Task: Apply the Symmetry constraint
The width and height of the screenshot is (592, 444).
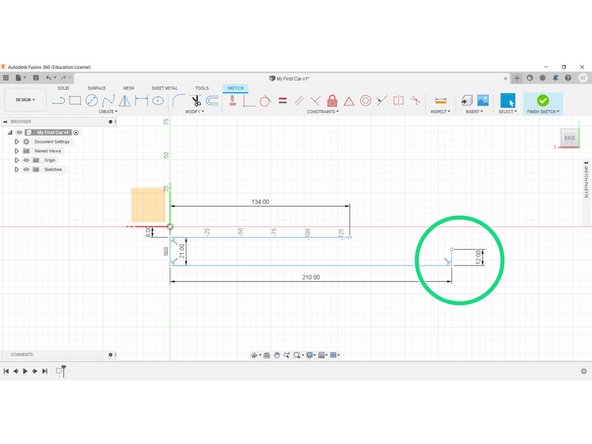Action: pos(398,101)
